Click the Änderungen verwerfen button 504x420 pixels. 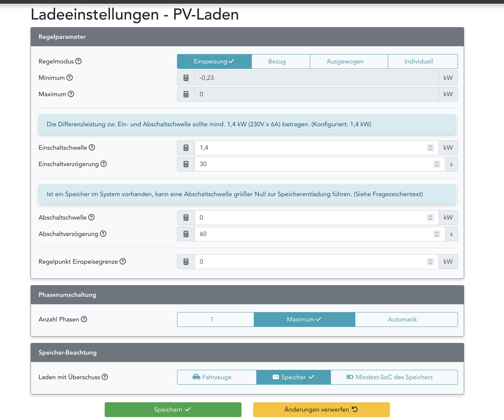[321, 409]
